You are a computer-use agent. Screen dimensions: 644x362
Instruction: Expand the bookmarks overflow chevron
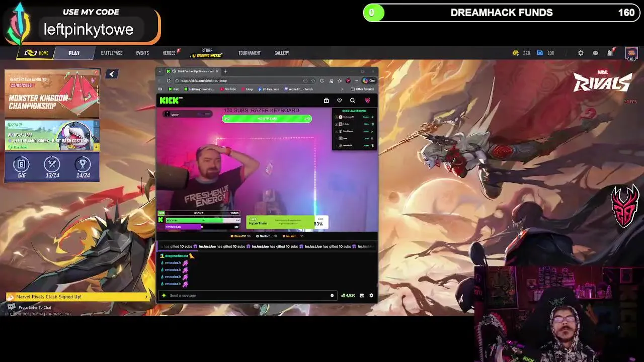coord(342,89)
